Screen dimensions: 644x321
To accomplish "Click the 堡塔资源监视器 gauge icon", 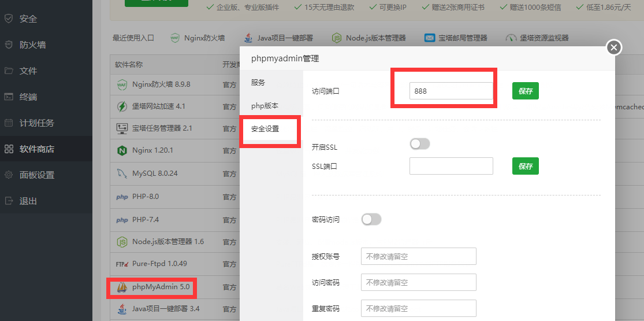I will [x=511, y=38].
